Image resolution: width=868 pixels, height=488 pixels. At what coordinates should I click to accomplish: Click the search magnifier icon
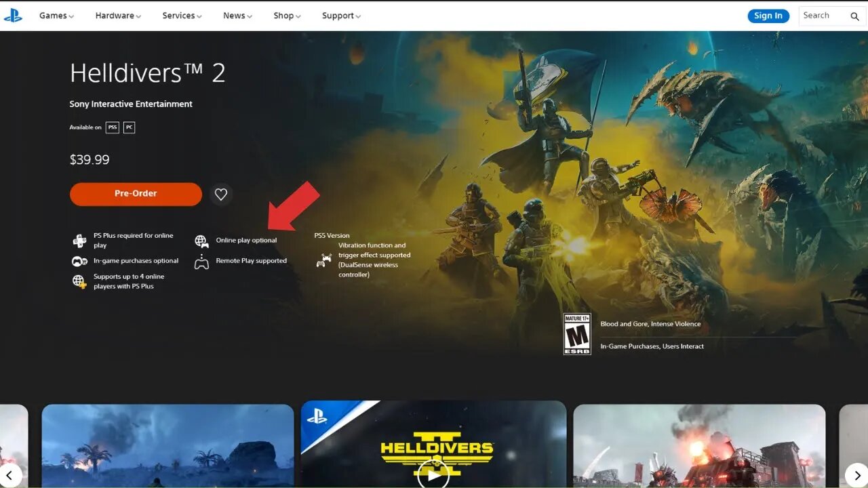pyautogui.click(x=855, y=16)
